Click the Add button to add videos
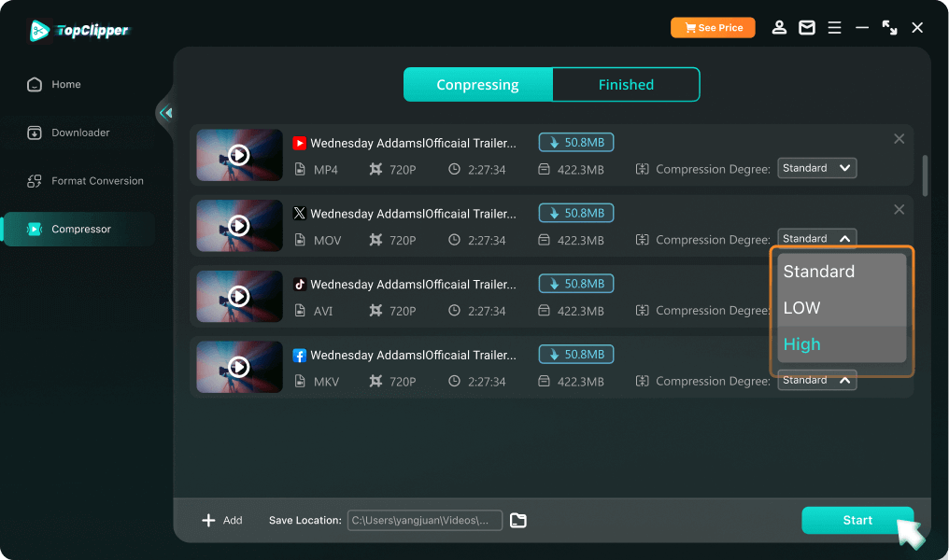Viewport: 949px width, 560px height. tap(222, 520)
